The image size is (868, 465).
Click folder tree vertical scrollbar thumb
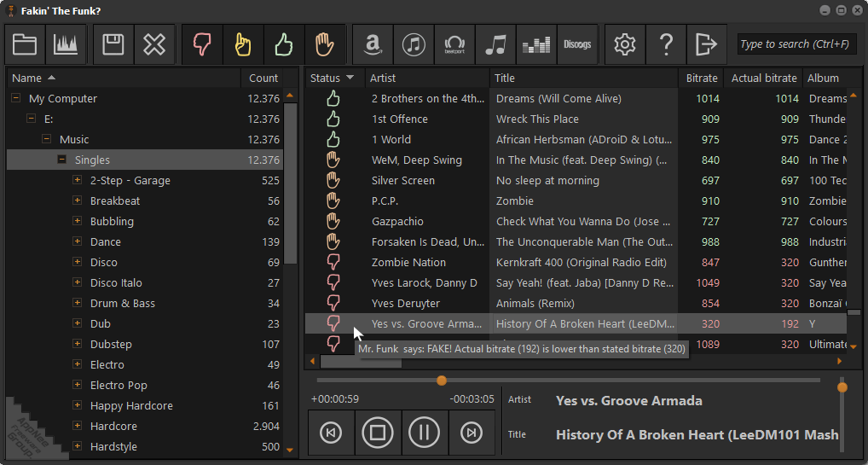click(290, 183)
